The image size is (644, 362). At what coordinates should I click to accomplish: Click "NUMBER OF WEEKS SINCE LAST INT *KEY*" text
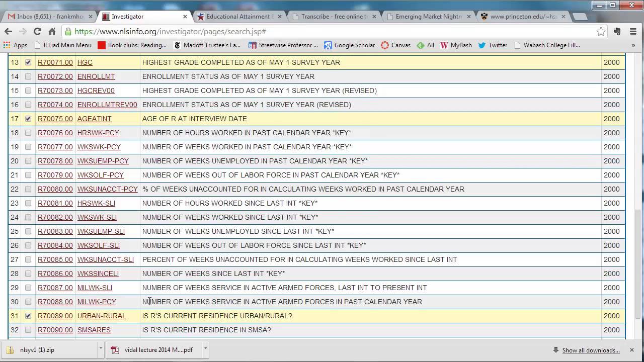pyautogui.click(x=213, y=274)
